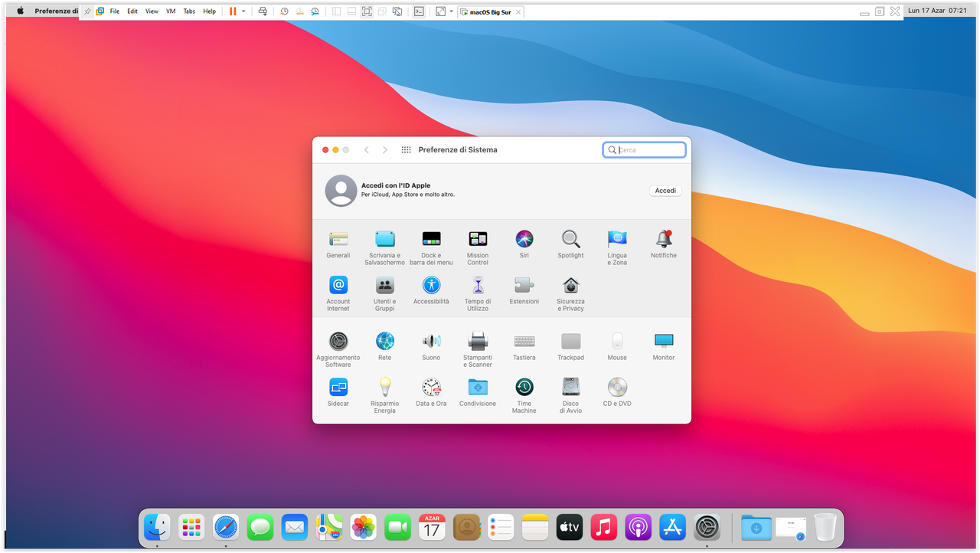The height and width of the screenshot is (553, 980).
Task: Open Mail from the Dock
Action: tap(295, 527)
